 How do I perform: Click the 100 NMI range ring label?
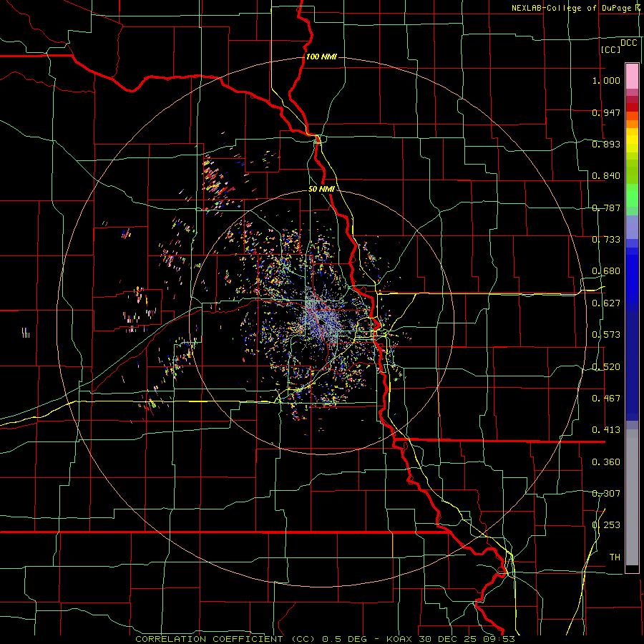321,57
